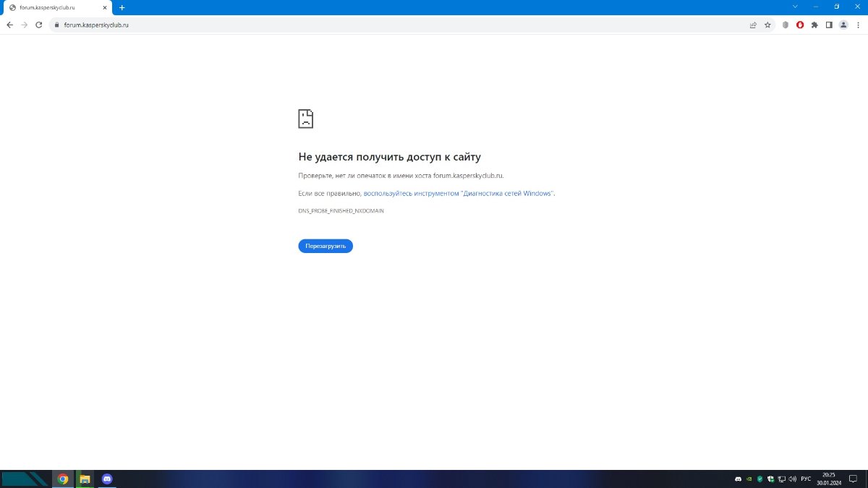Viewport: 868px width, 488px height.
Task: Share this page using the share icon
Action: tap(753, 25)
